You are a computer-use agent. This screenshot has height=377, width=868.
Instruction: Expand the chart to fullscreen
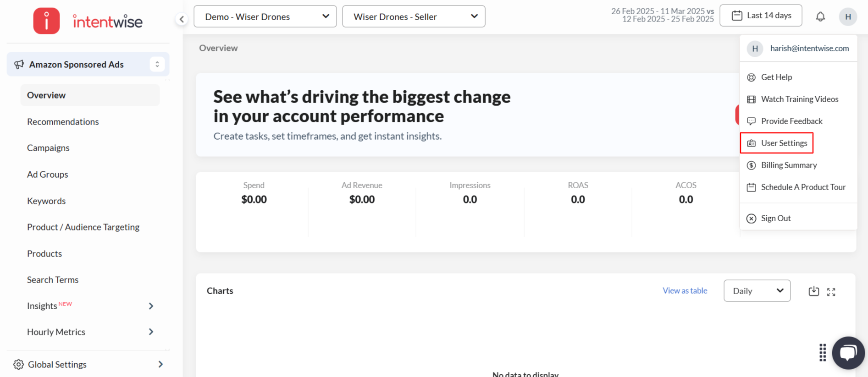click(x=831, y=292)
